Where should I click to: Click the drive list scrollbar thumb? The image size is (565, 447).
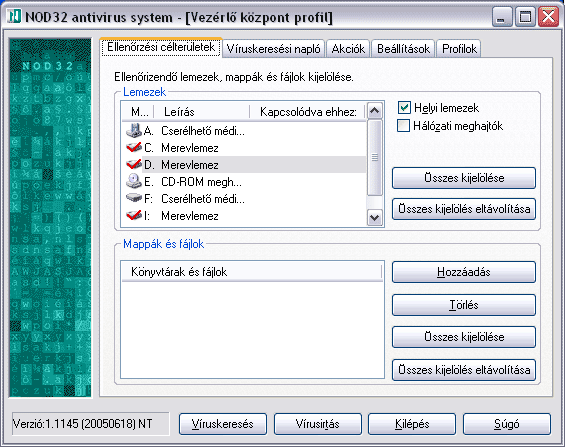(375, 157)
